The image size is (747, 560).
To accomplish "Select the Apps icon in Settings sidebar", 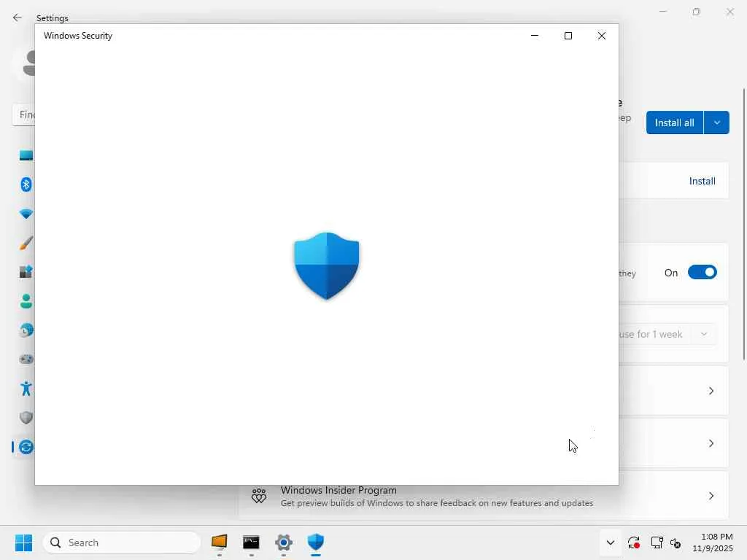I will pyautogui.click(x=26, y=271).
